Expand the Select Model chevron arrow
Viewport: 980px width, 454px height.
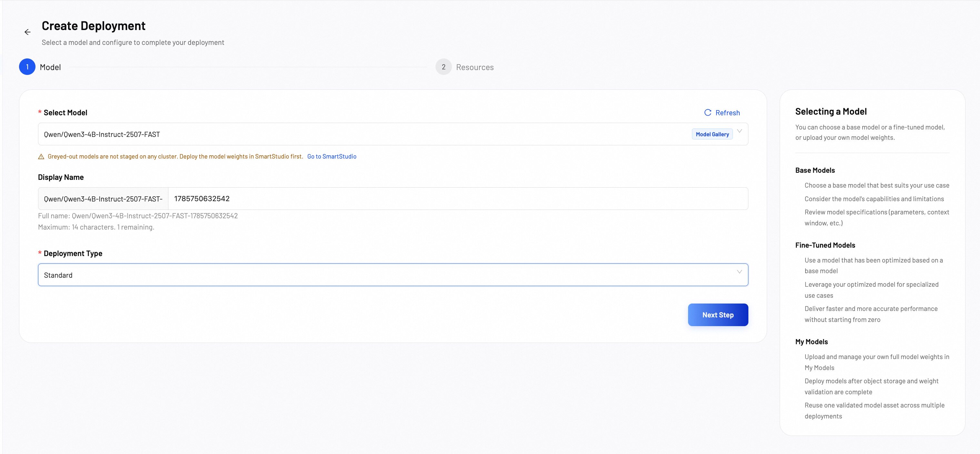point(740,131)
